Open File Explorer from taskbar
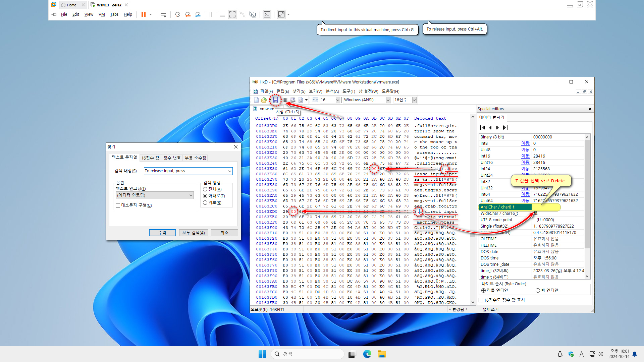 [382, 354]
